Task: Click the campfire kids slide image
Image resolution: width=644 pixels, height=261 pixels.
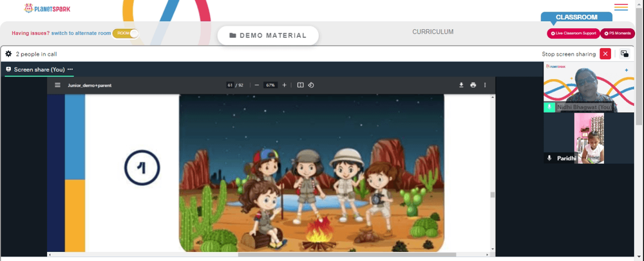Action: 311,173
